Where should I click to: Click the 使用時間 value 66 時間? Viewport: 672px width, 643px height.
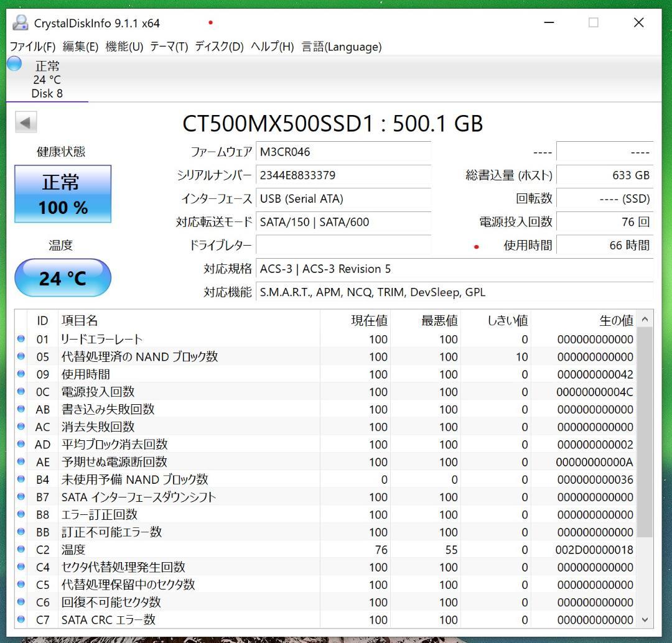click(x=605, y=246)
